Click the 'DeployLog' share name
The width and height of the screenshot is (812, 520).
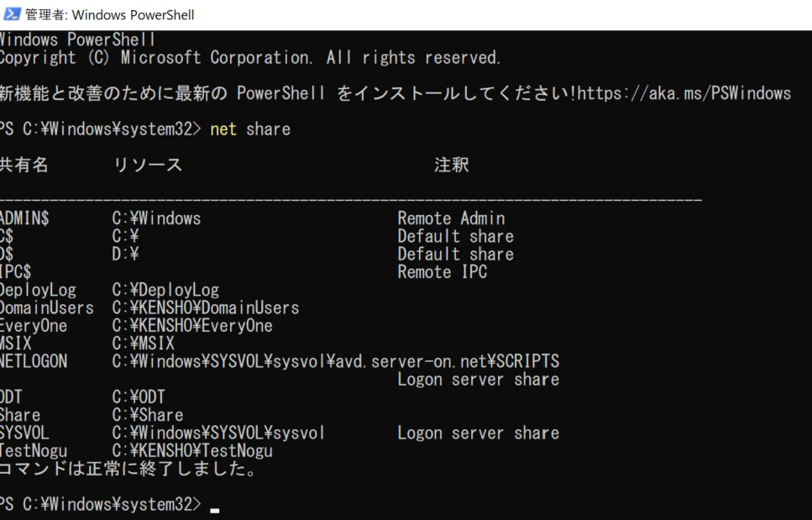click(x=38, y=290)
